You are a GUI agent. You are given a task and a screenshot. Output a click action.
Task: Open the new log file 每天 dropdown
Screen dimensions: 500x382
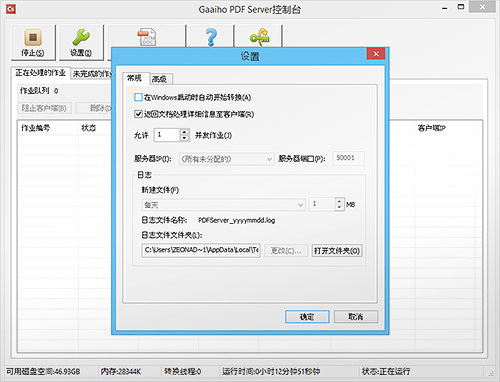pyautogui.click(x=223, y=205)
